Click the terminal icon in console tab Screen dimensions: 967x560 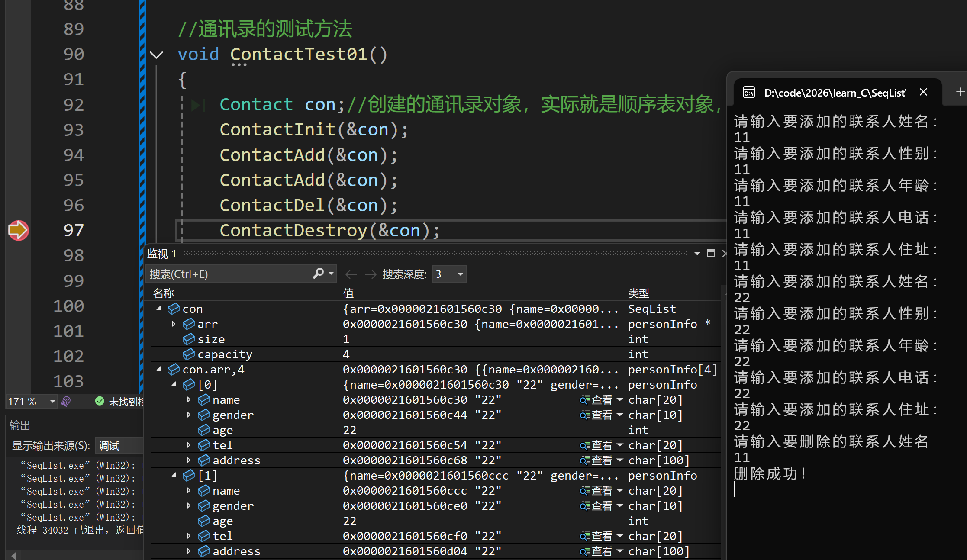point(749,92)
